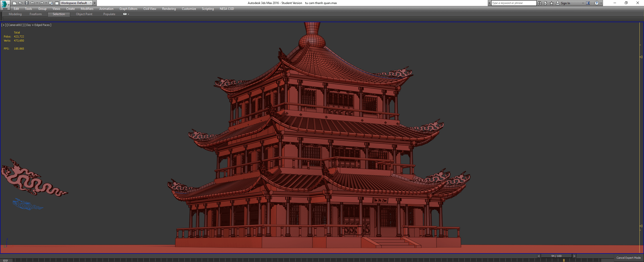This screenshot has width=644, height=262.
Task: Open the Help question mark icon
Action: (596, 3)
